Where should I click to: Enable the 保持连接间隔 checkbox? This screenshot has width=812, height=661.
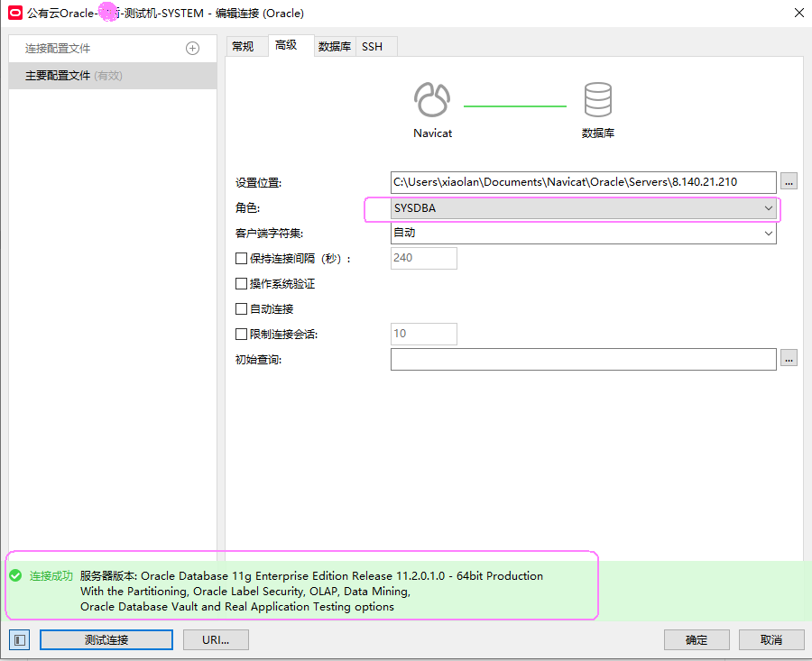click(x=241, y=258)
